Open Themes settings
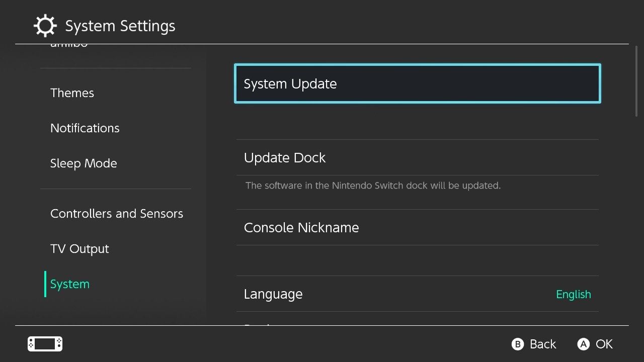Viewport: 644px width, 362px height. 72,93
